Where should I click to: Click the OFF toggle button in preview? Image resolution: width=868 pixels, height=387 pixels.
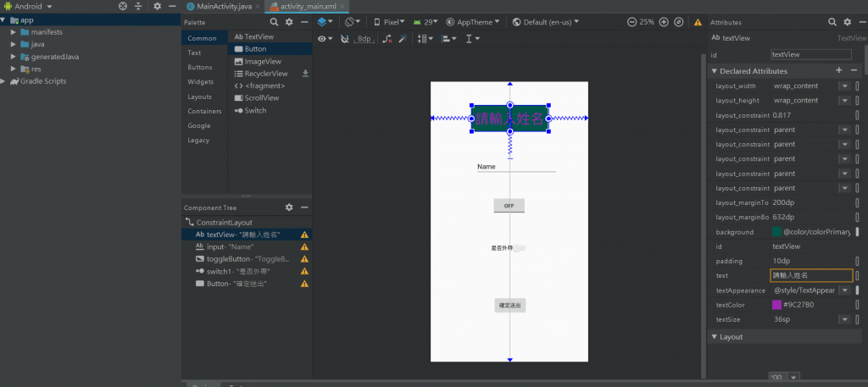click(x=509, y=206)
